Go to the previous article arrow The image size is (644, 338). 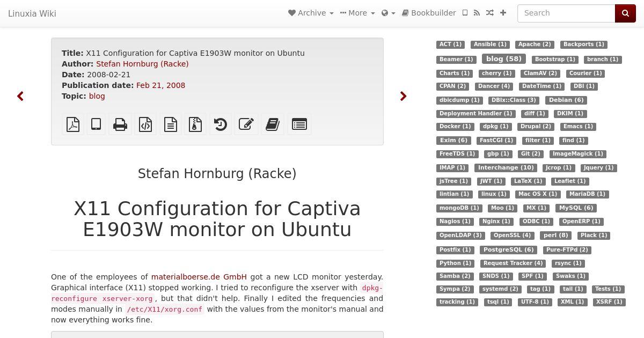[x=20, y=96]
